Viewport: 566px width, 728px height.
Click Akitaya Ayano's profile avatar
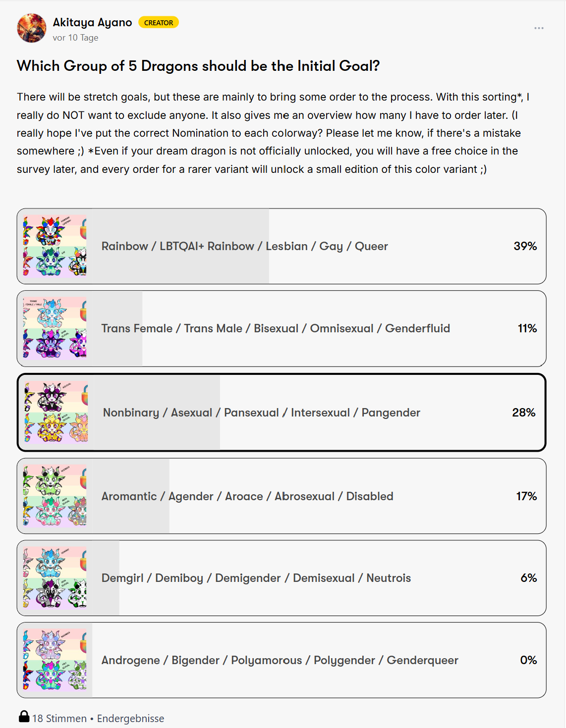tap(32, 28)
